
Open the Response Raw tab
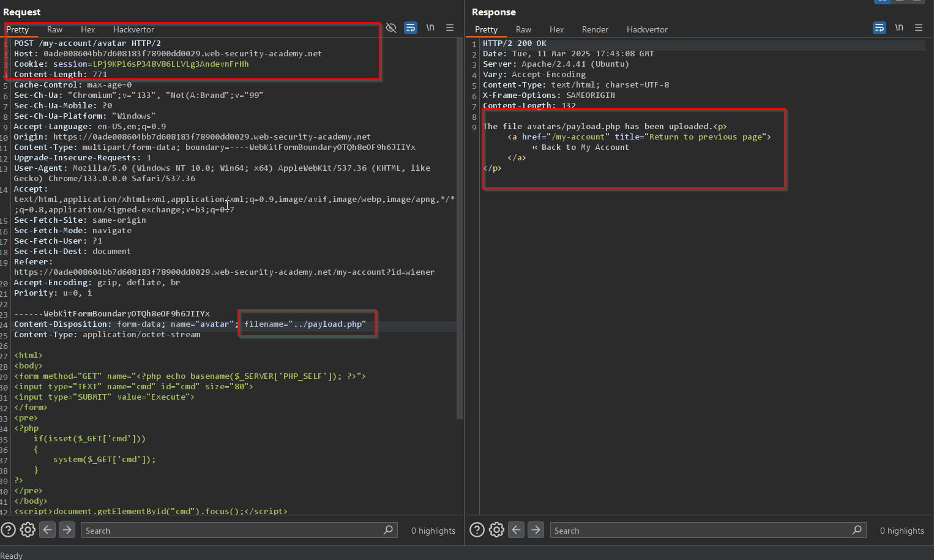(x=523, y=29)
